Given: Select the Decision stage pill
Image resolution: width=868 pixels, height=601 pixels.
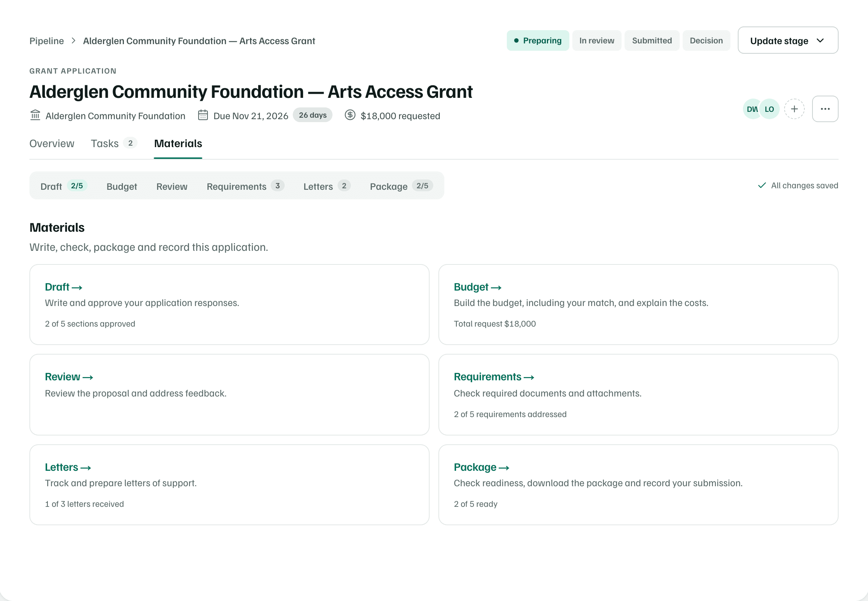Looking at the screenshot, I should point(707,40).
